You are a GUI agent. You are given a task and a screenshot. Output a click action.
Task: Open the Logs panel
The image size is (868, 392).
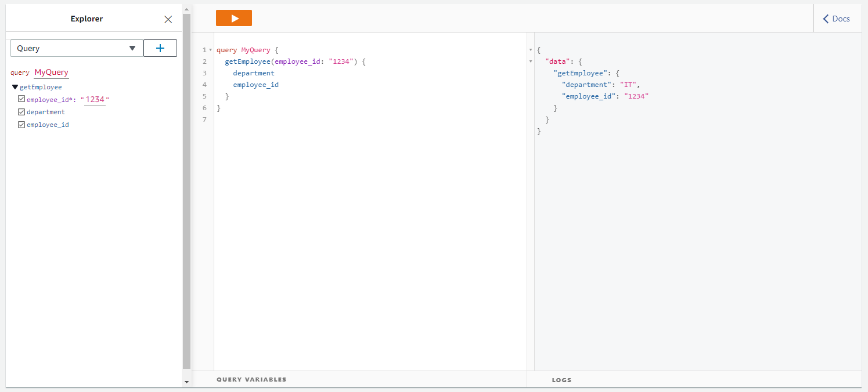click(561, 380)
